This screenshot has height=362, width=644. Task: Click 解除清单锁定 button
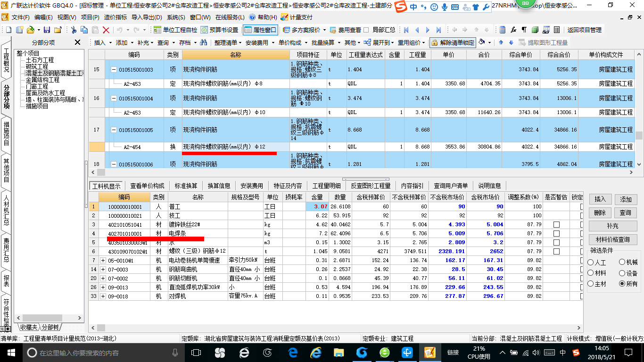453,42
